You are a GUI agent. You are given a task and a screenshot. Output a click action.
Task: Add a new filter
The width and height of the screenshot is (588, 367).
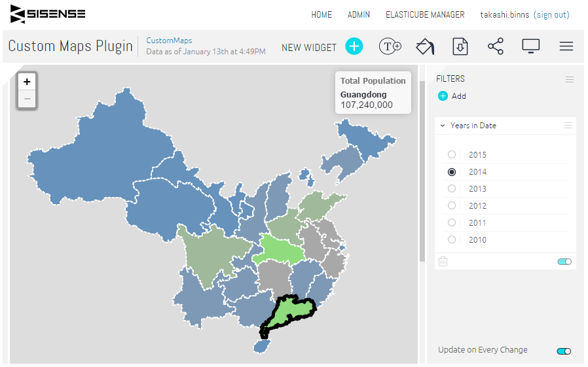[x=452, y=96]
